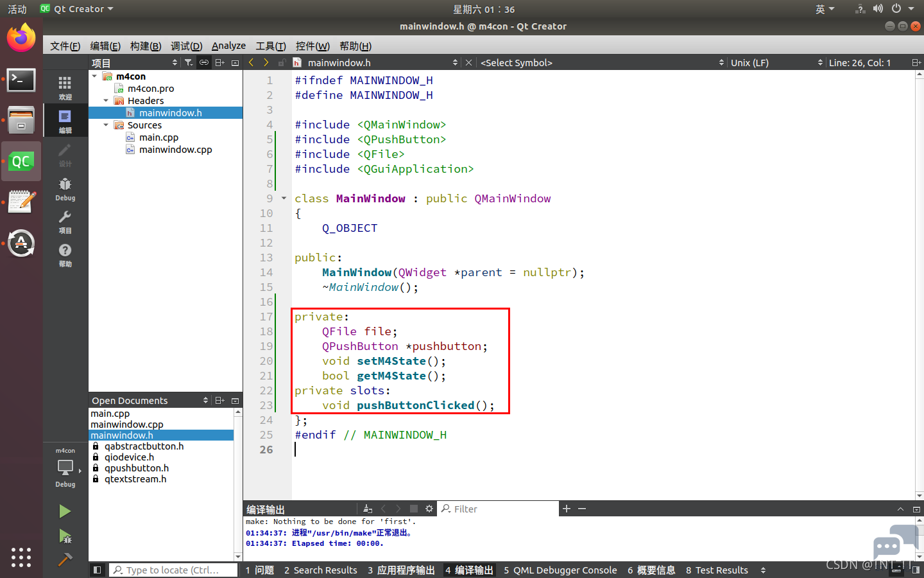Click the green Run button
Screen dimensions: 924x578
(x=65, y=511)
